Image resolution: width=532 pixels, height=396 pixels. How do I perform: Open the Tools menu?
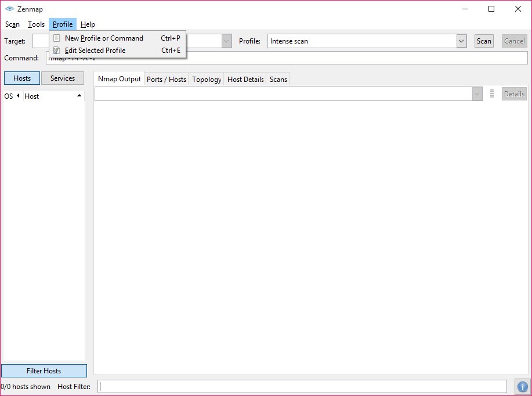coord(36,24)
